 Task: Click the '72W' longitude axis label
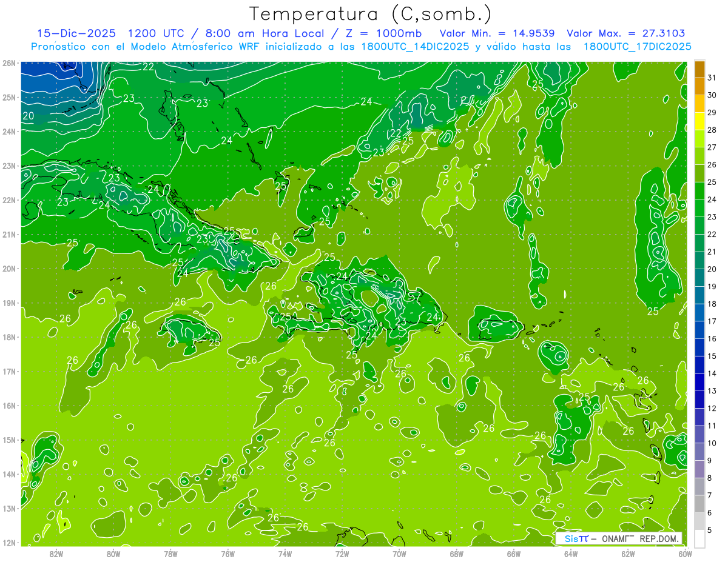coord(342,554)
